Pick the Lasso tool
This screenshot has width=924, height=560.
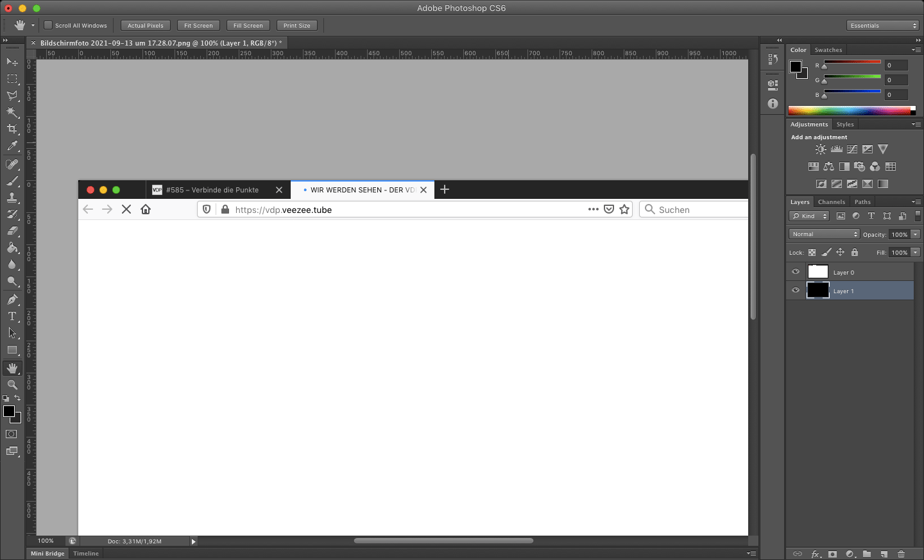(12, 96)
